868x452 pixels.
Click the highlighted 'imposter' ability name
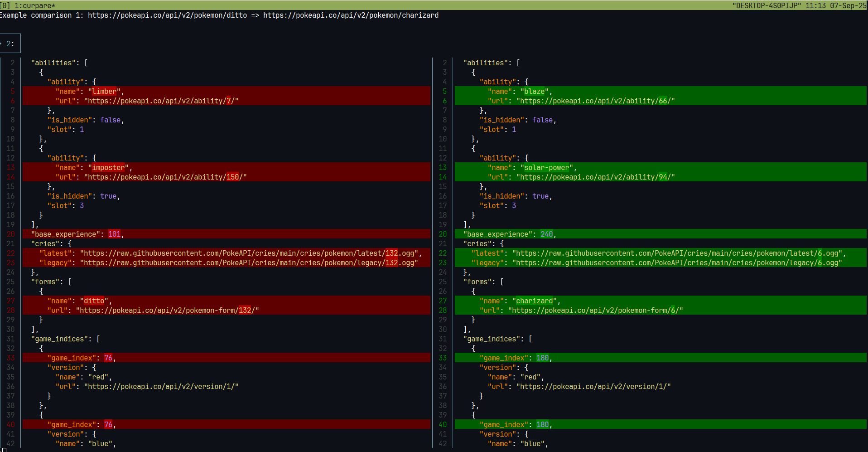click(x=107, y=167)
